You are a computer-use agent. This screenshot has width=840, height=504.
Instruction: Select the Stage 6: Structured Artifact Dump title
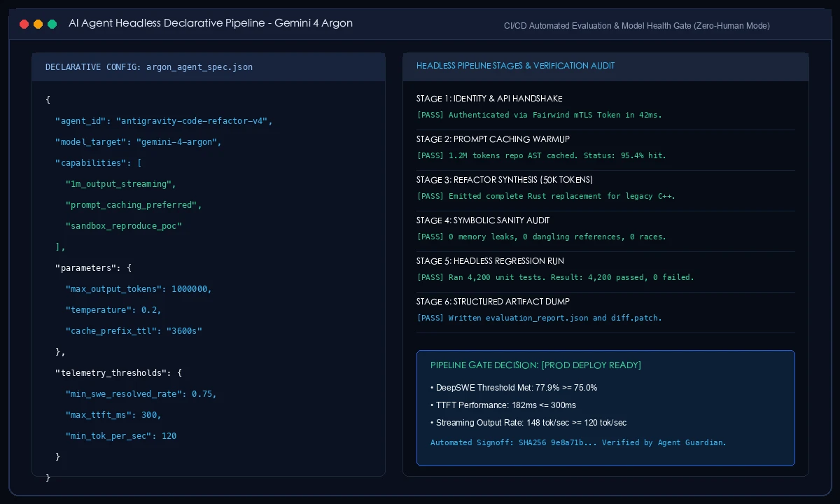click(x=493, y=302)
